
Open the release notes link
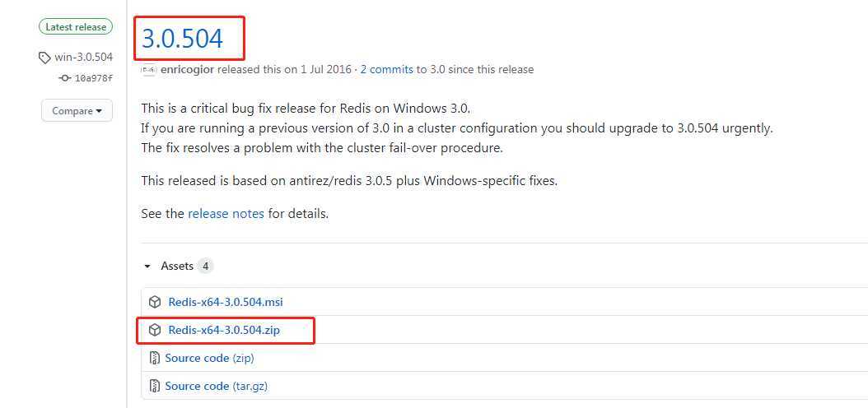pyautogui.click(x=226, y=213)
